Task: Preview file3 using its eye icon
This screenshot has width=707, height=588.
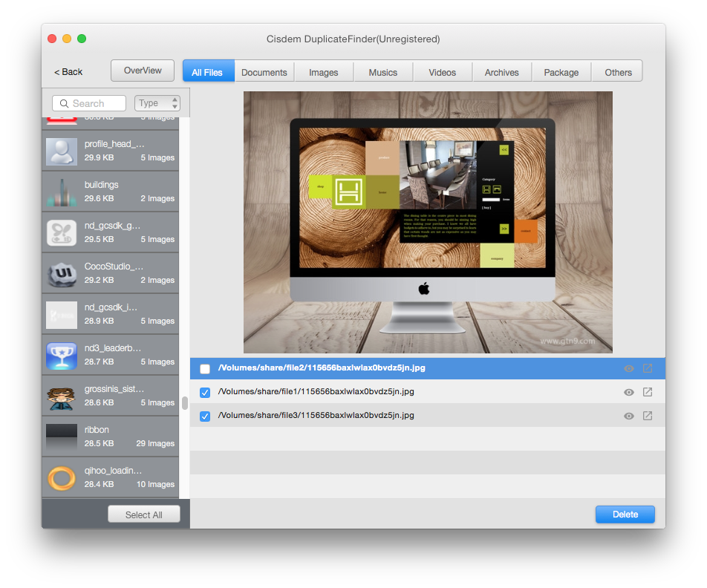Action: pos(628,416)
